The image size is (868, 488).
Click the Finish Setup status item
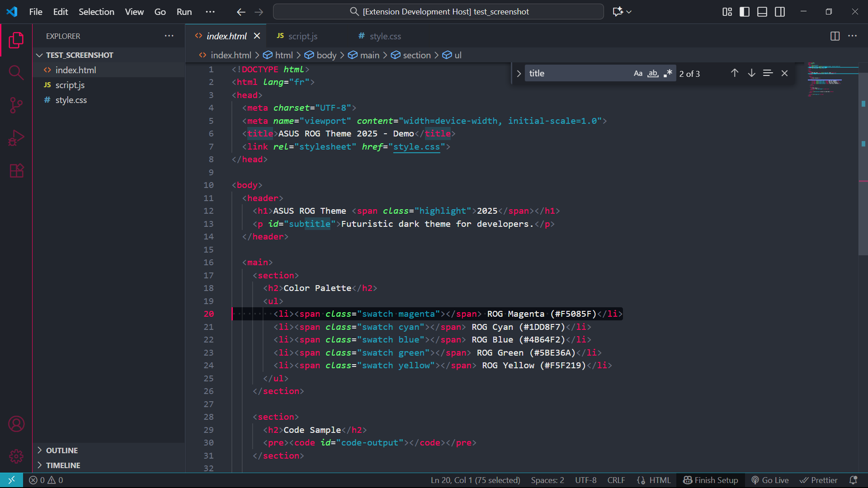coord(711,480)
